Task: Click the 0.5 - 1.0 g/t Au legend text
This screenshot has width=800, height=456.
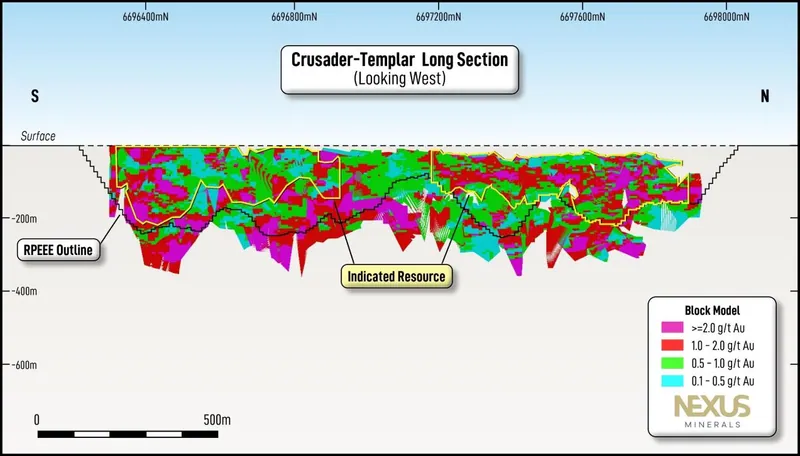Action: (722, 364)
